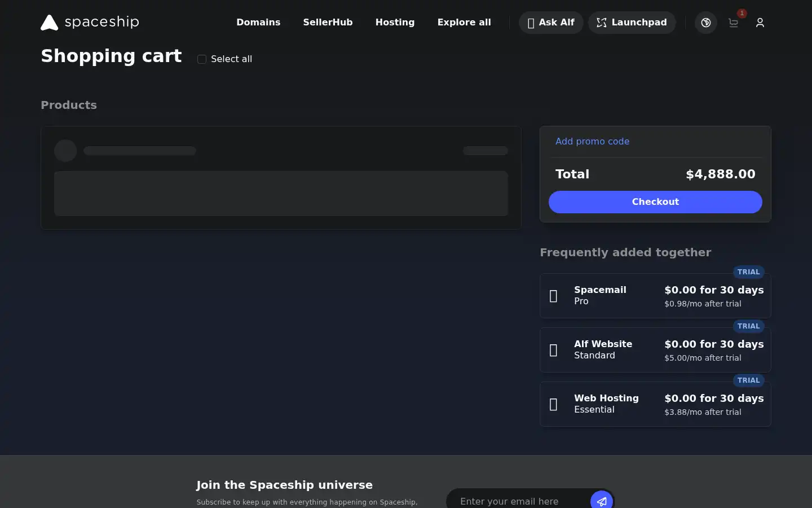
Task: Click the Frequently added together heading
Action: (x=625, y=252)
